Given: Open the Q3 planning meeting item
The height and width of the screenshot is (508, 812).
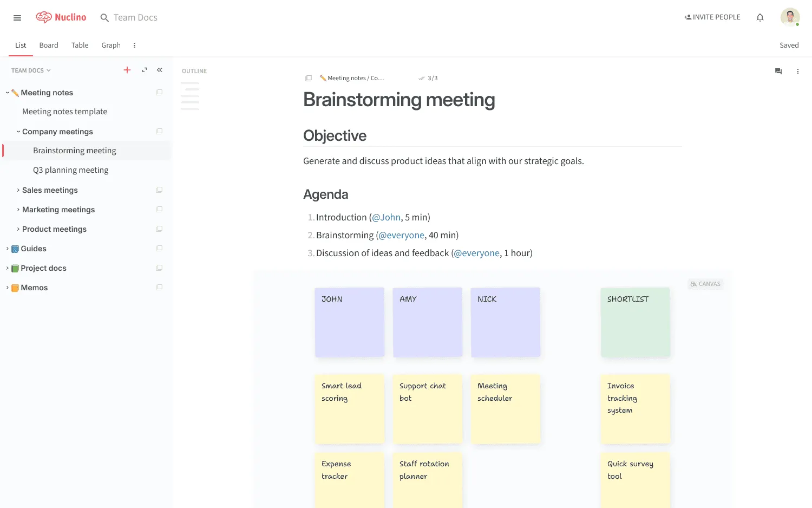Looking at the screenshot, I should (x=71, y=170).
